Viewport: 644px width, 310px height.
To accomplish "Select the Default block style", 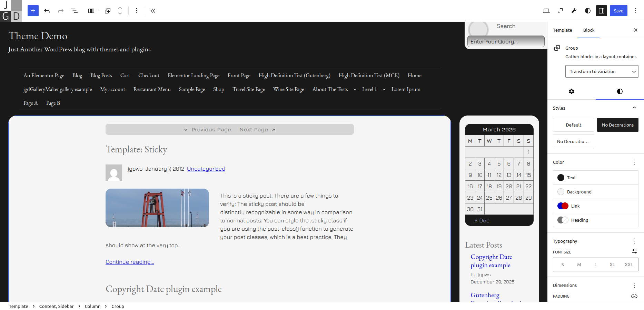I will (573, 125).
